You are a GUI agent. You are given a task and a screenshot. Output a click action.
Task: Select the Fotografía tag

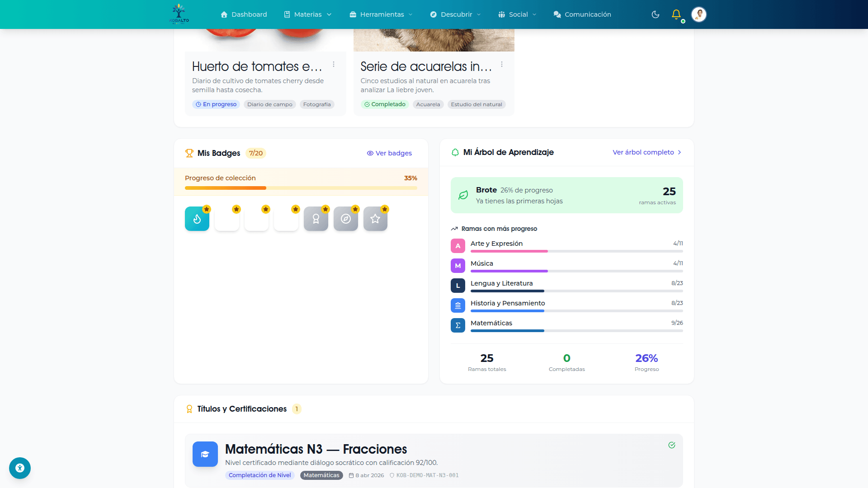[317, 104]
